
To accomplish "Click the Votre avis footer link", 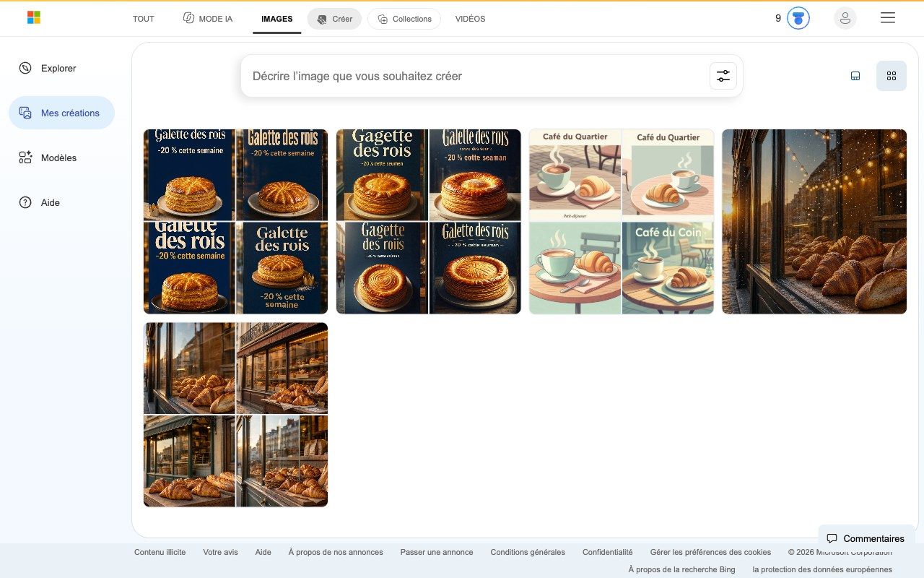I will pyautogui.click(x=220, y=552).
